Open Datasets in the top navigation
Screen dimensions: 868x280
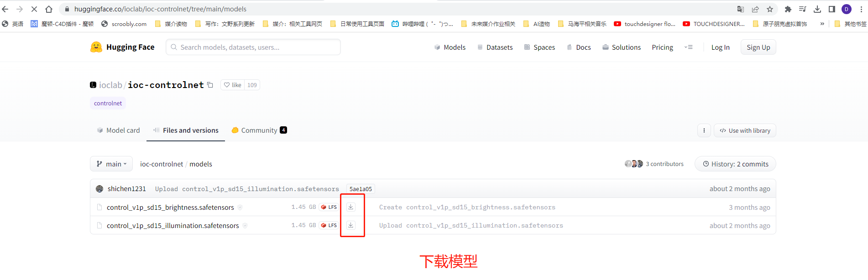[x=495, y=47]
